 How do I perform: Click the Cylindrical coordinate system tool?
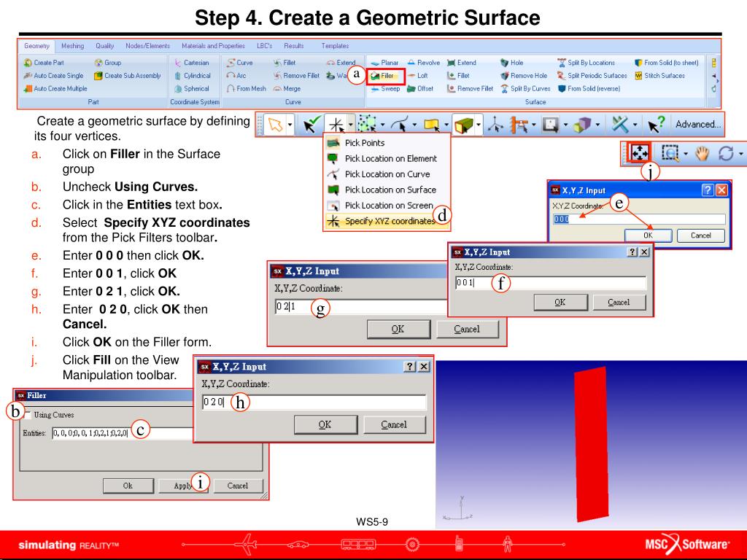coord(193,76)
